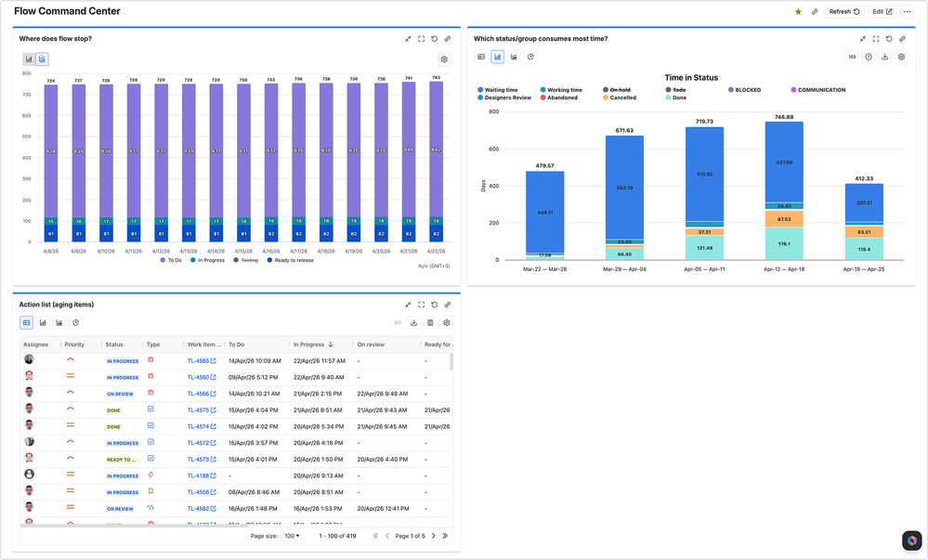Viewport: 928px width, 560px height.
Task: Expand 'Which status/group consumes most time?' to fullscreen
Action: point(876,39)
